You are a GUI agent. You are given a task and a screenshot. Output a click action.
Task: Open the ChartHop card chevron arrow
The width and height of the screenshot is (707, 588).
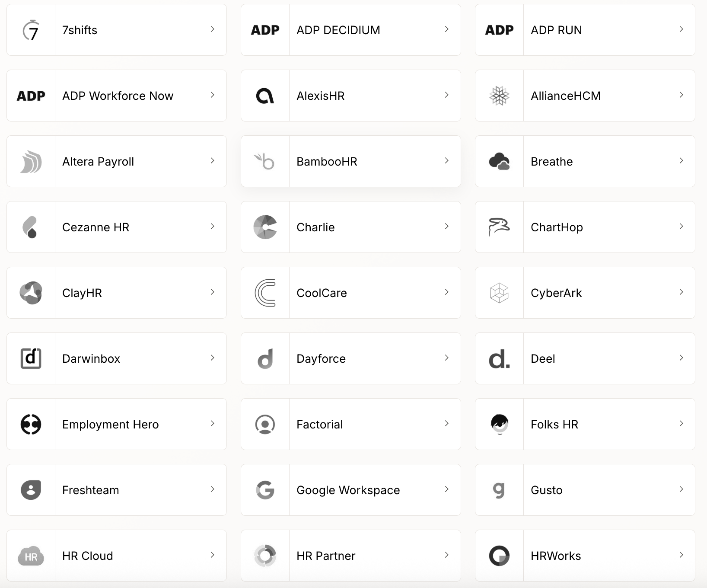[x=681, y=227]
